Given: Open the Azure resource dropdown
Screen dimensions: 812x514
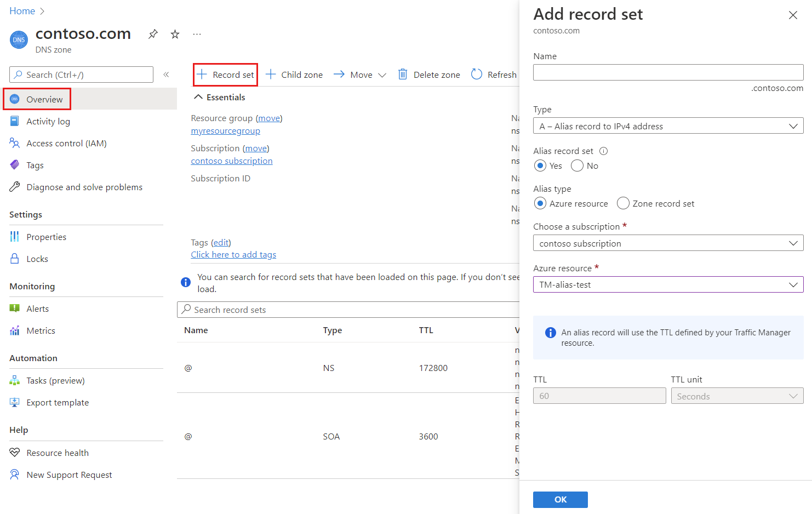Looking at the screenshot, I should pyautogui.click(x=668, y=284).
